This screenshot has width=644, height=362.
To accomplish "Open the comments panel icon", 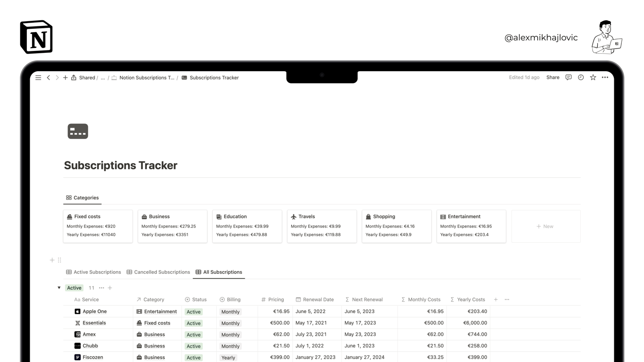I will [x=569, y=77].
